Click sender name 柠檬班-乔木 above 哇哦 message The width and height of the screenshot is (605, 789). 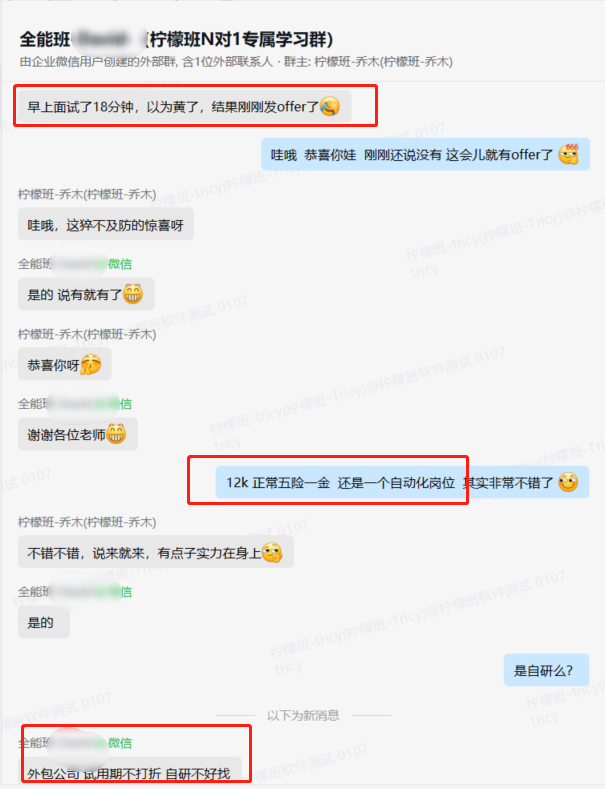[x=87, y=194]
